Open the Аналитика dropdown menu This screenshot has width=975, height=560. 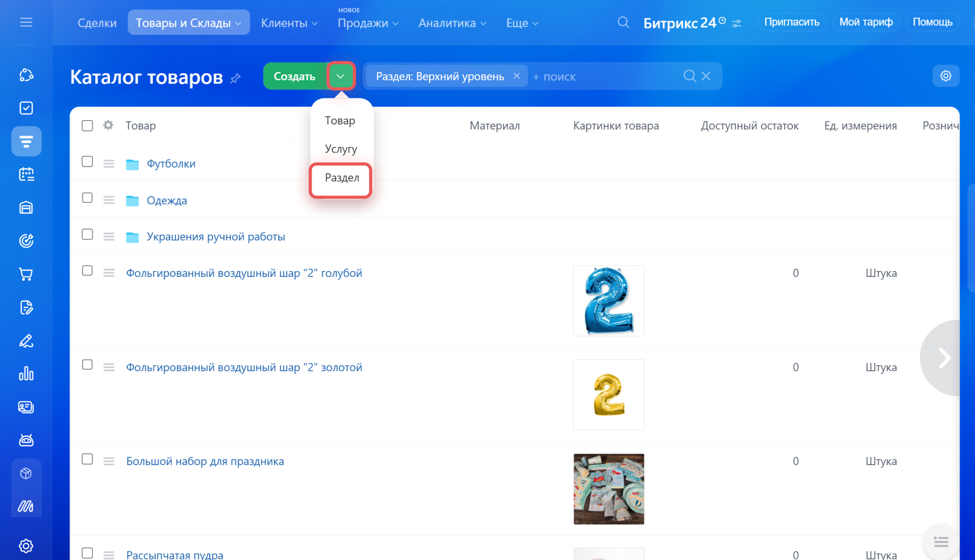point(452,23)
